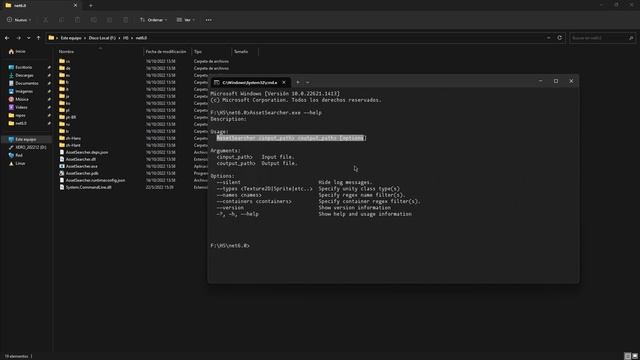Open the terminal profile dropdown arrow

click(308, 82)
